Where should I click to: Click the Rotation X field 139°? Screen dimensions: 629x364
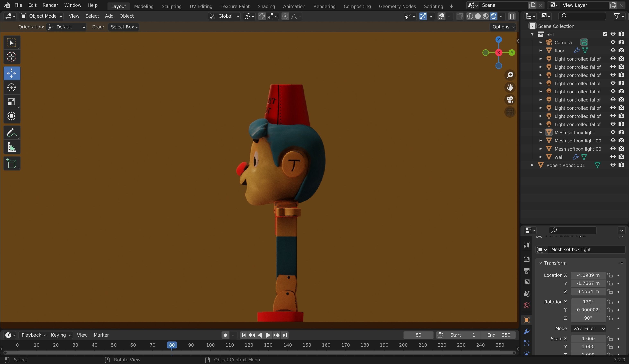click(588, 302)
